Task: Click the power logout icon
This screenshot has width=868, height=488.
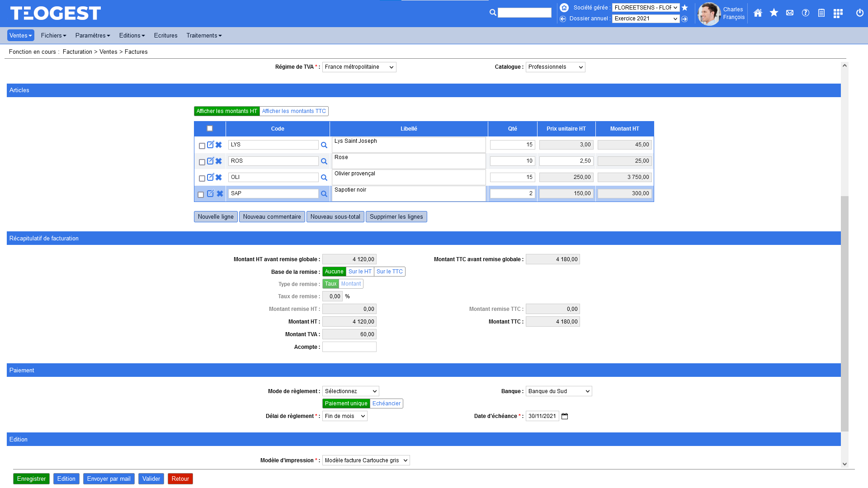Action: tap(859, 13)
